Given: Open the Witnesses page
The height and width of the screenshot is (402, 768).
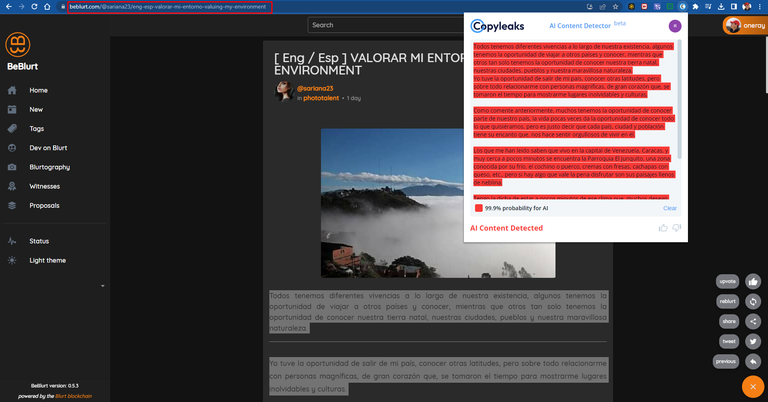Looking at the screenshot, I should (x=44, y=186).
